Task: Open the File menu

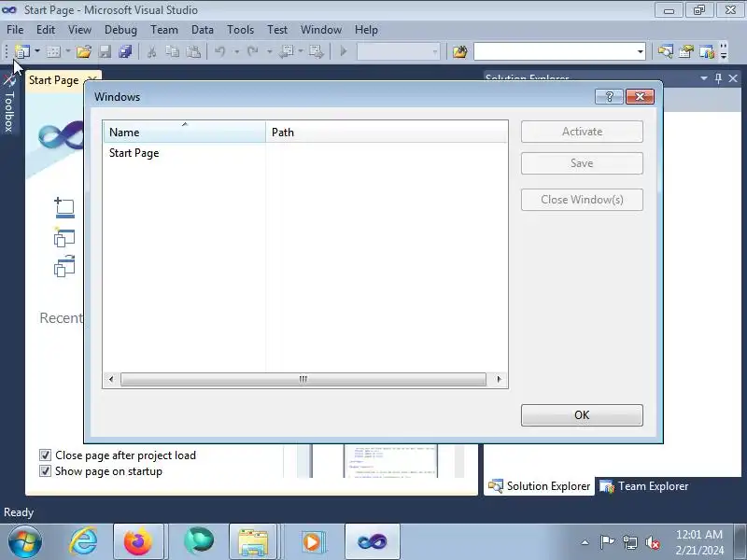Action: click(x=15, y=30)
